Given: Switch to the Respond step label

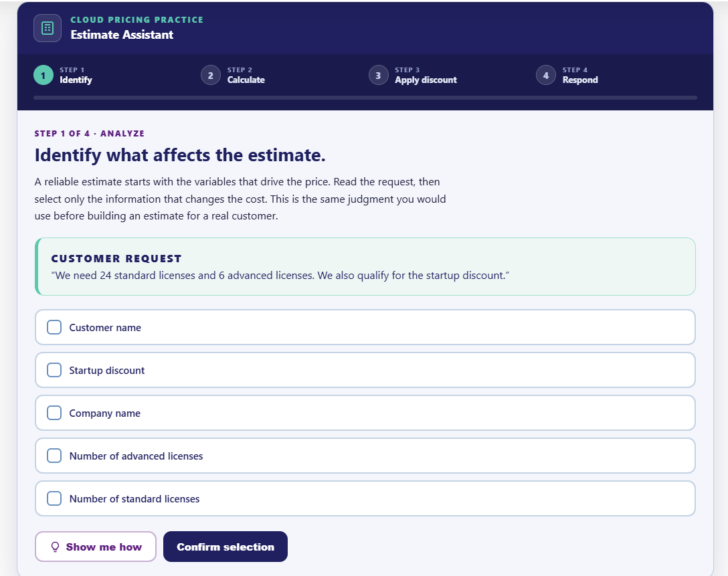Looking at the screenshot, I should 580,80.
